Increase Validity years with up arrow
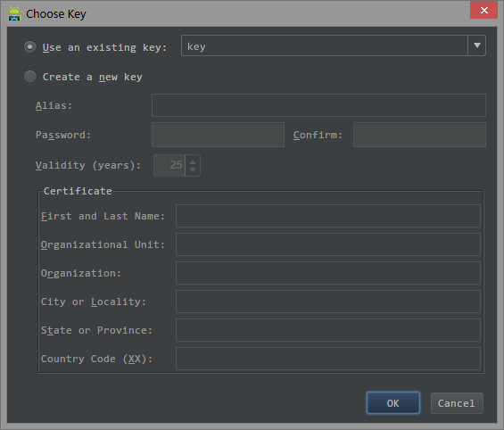 pos(193,161)
